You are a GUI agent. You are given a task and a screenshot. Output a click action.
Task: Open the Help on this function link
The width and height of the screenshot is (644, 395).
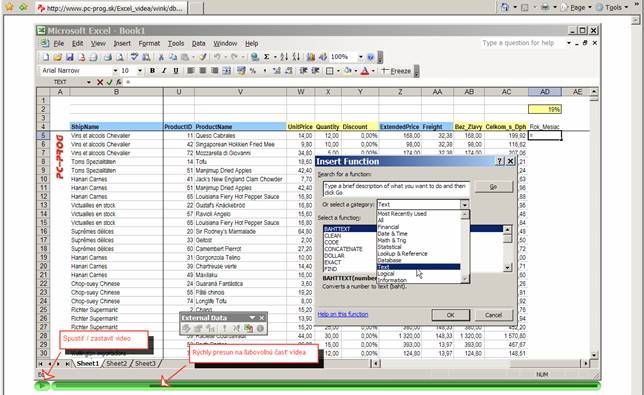pos(343,315)
